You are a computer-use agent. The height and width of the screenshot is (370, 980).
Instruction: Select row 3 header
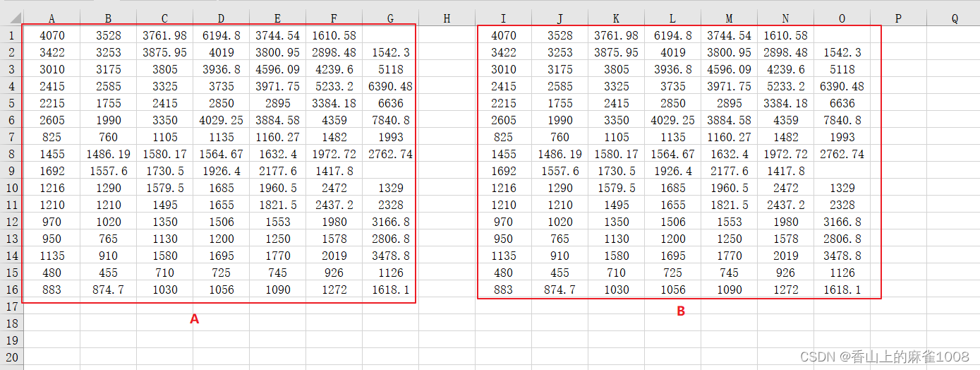(12, 69)
